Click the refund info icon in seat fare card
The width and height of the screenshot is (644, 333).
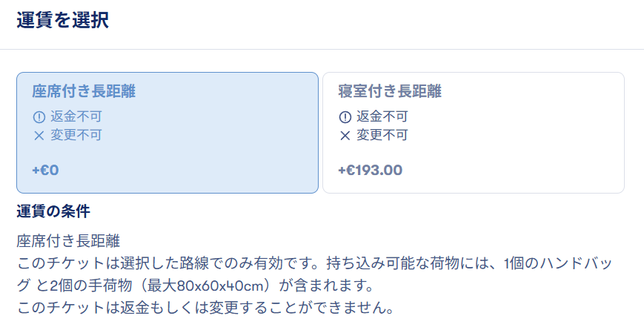click(x=39, y=116)
